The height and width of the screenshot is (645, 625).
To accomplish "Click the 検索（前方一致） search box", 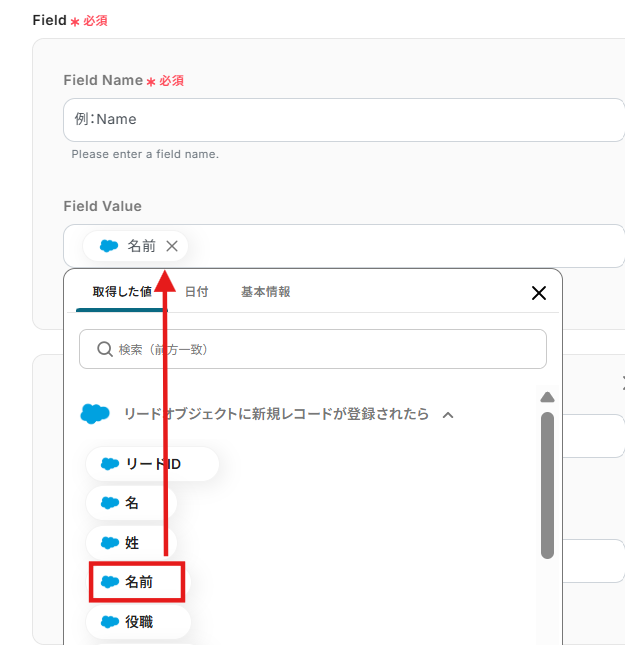I will pyautogui.click(x=313, y=349).
